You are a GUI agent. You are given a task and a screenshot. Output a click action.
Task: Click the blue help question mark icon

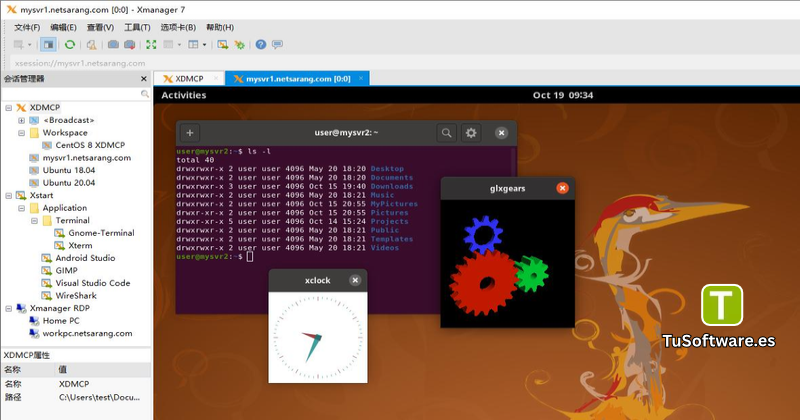click(x=261, y=45)
